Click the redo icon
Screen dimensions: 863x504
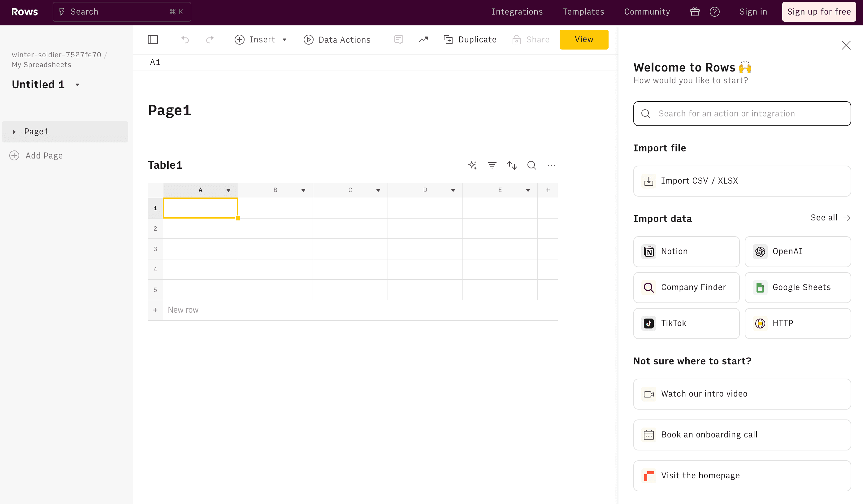click(210, 39)
